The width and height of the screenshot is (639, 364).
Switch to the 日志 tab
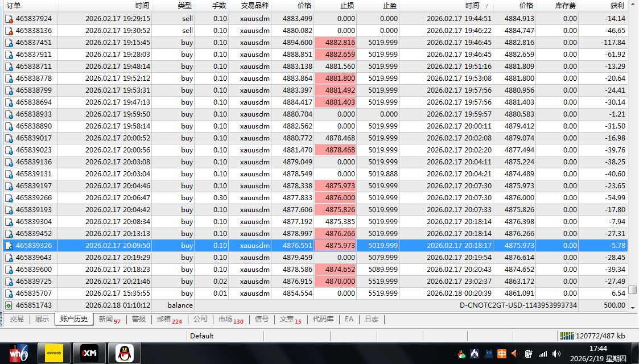pyautogui.click(x=371, y=319)
